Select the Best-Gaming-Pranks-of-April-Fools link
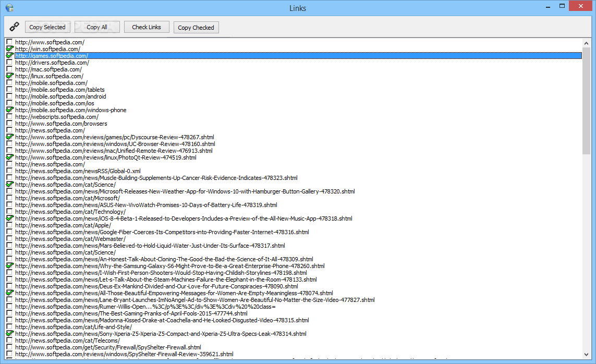The height and width of the screenshot is (364, 596). [131, 313]
